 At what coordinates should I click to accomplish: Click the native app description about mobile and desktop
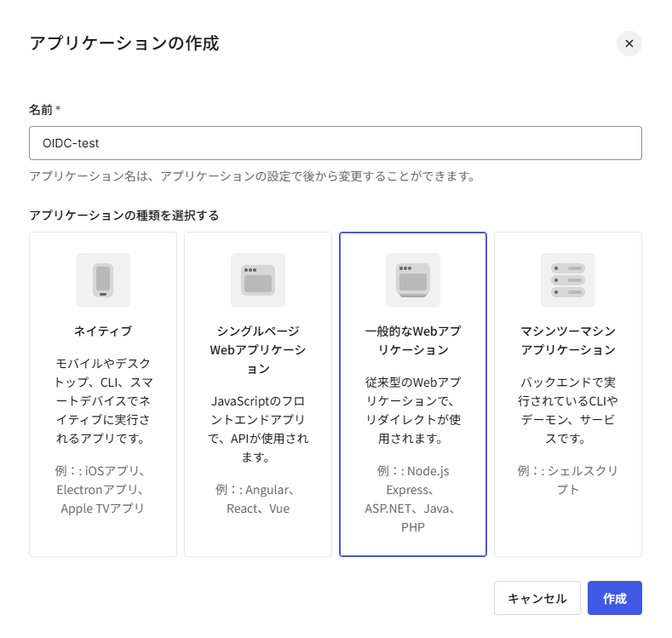coord(103,400)
